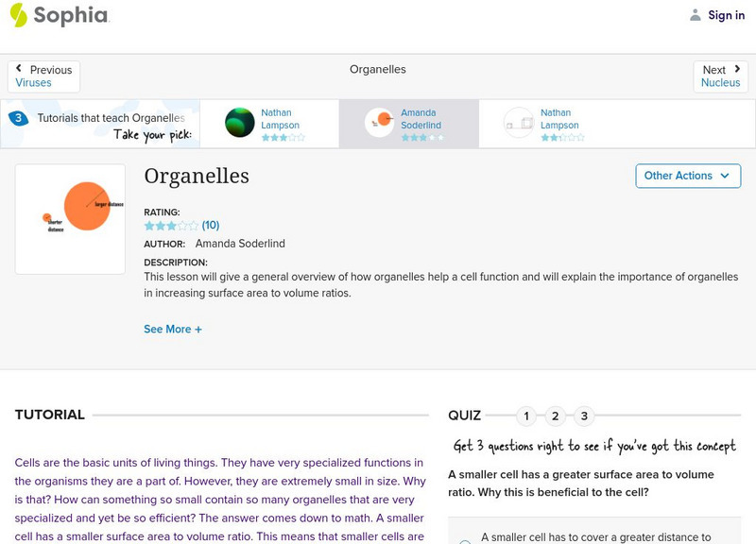Click Nathan Lampson's green circle avatar
The image size is (756, 544).
point(240,124)
